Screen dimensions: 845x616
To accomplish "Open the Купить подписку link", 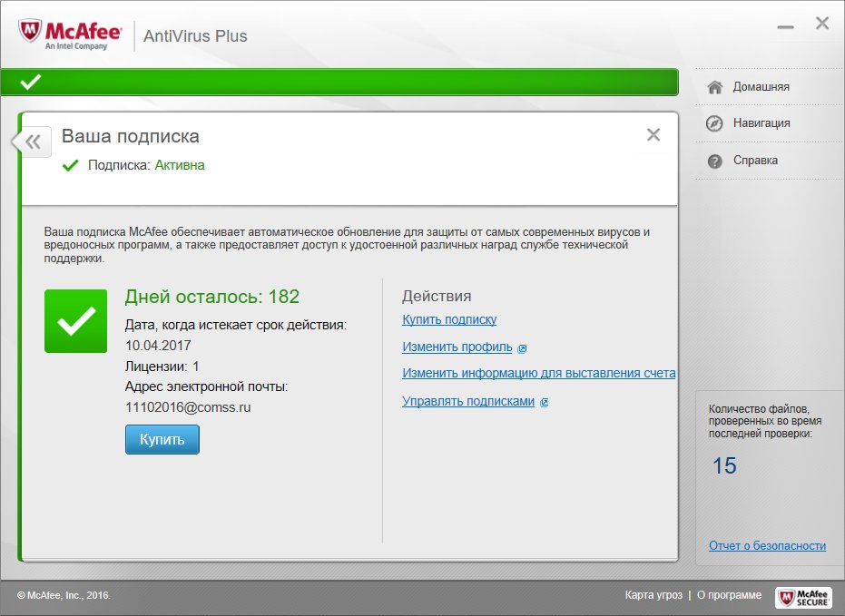I will click(449, 319).
